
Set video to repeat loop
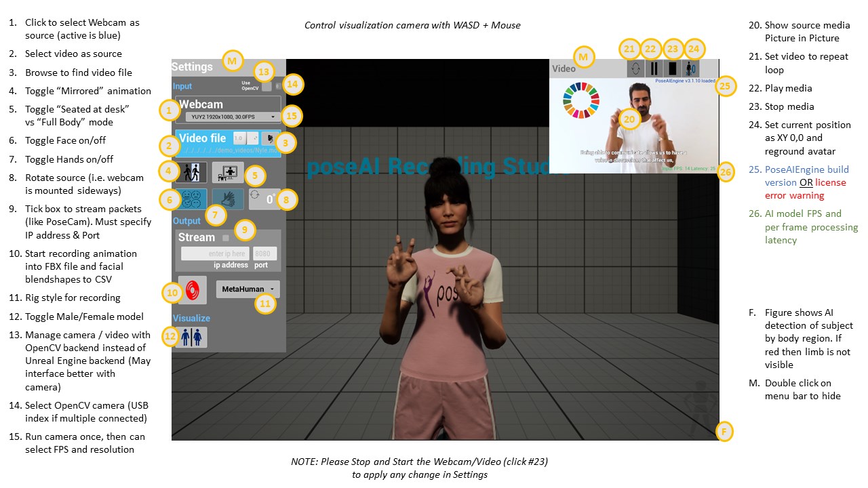click(x=636, y=68)
